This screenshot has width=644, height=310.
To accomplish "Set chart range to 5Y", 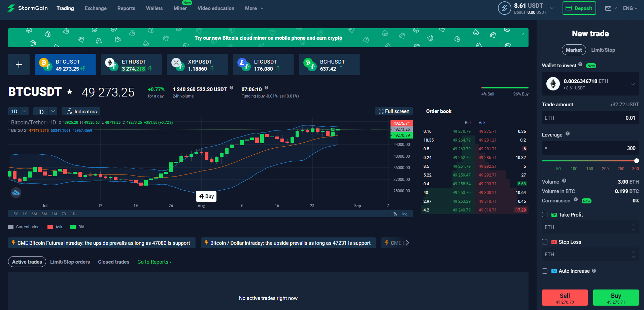I will coord(15,214).
